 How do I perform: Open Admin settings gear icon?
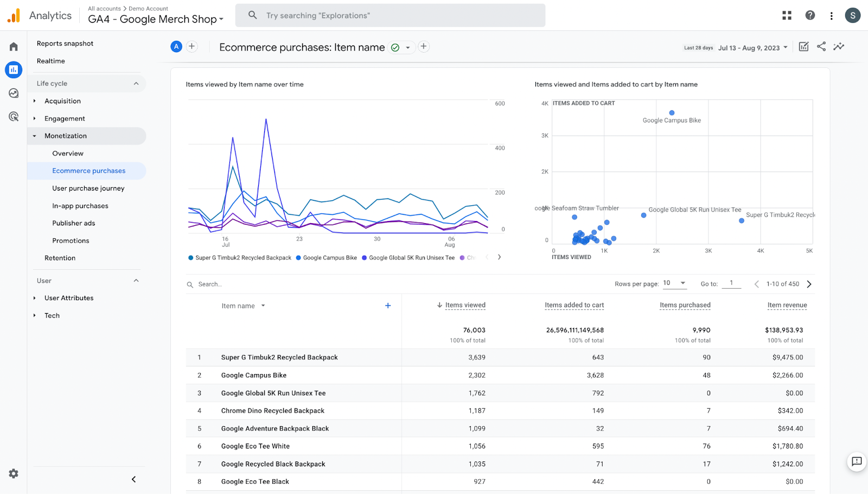(14, 473)
